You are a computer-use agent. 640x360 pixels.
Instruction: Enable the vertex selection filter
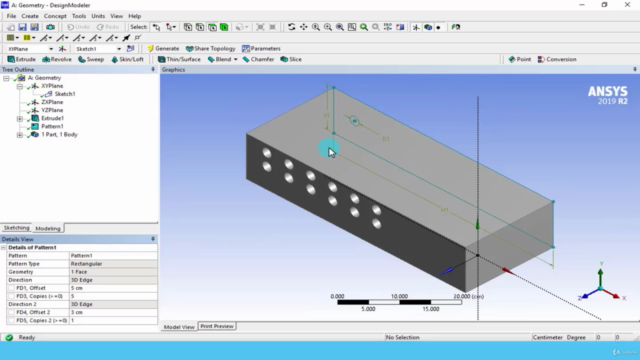click(x=188, y=27)
